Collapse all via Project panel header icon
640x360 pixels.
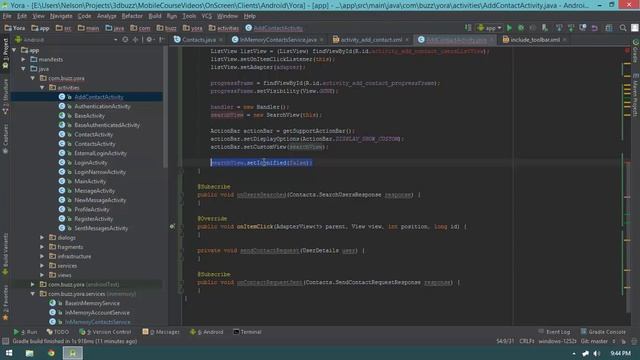(136, 40)
